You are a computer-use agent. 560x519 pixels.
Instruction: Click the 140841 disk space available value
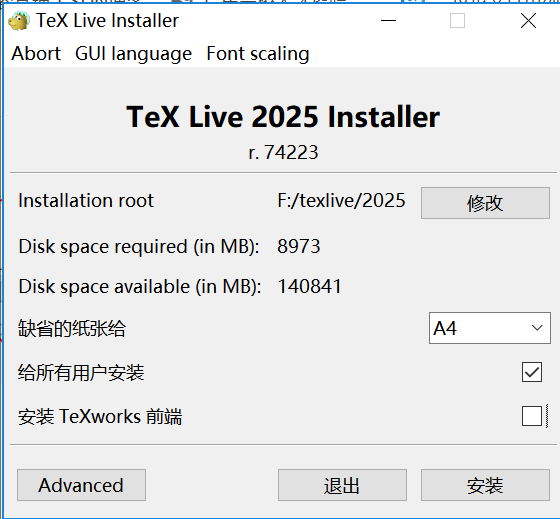pyautogui.click(x=309, y=286)
